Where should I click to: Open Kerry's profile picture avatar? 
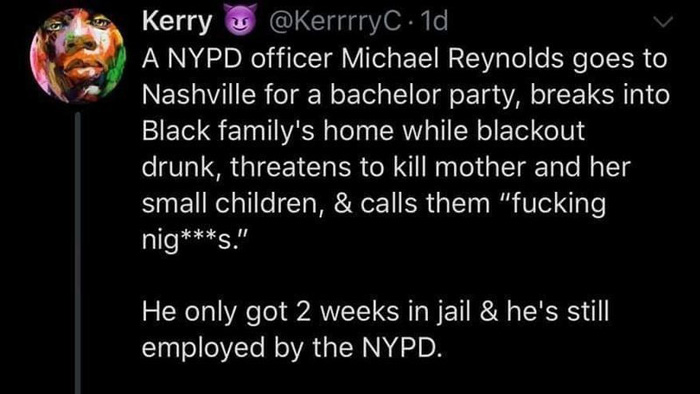tap(77, 56)
